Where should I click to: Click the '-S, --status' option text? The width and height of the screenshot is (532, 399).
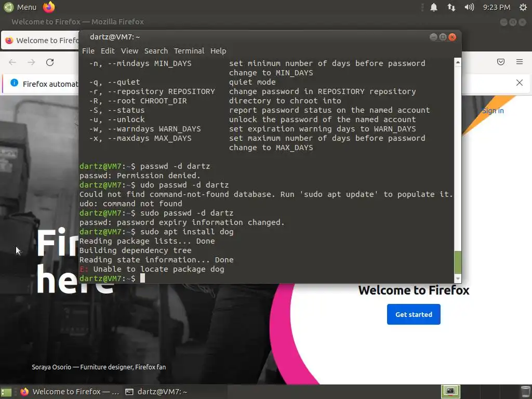117,110
